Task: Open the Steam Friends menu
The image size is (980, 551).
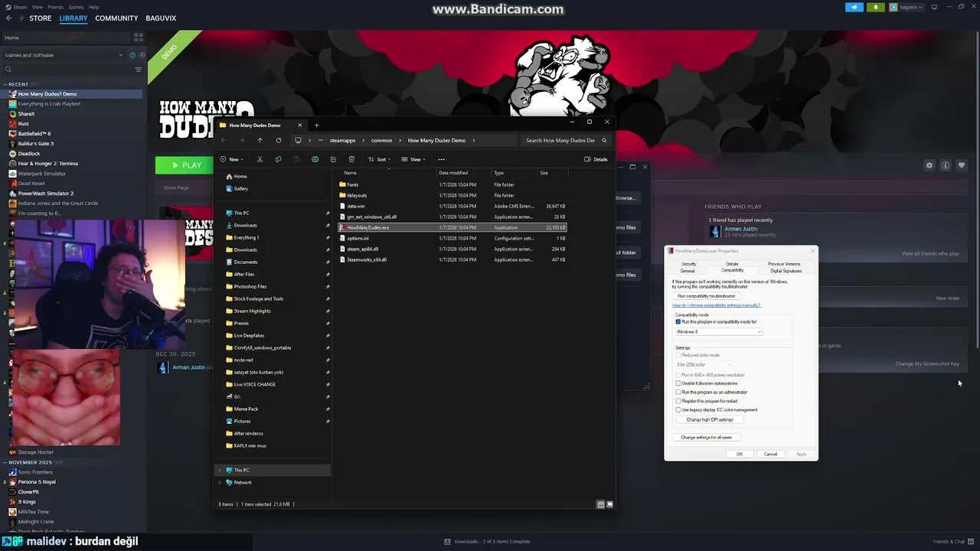Action: (55, 7)
